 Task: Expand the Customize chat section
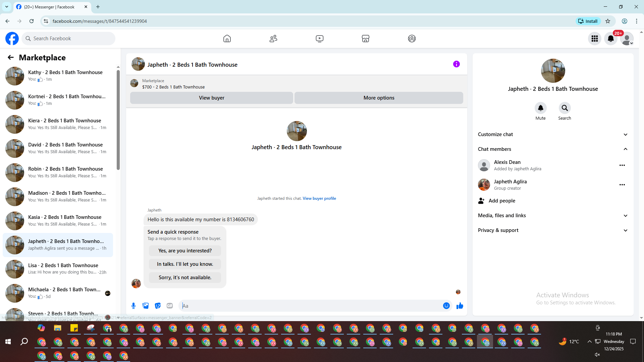tap(553, 134)
